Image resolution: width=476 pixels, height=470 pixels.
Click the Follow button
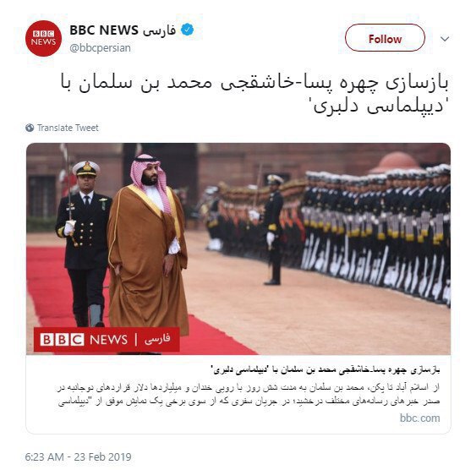click(x=385, y=38)
